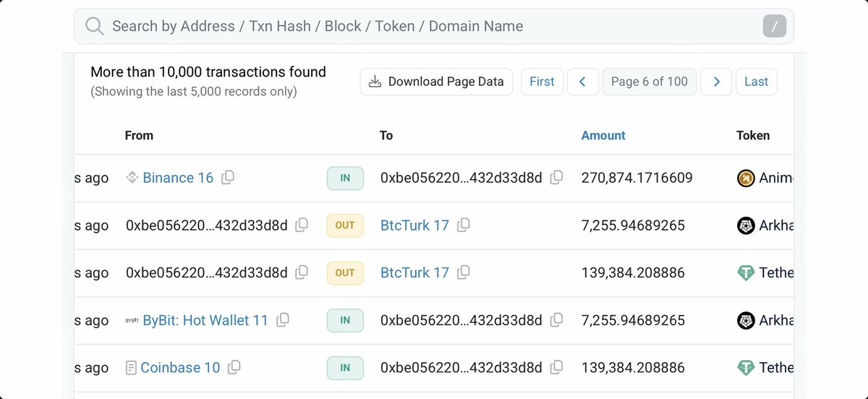
Task: Go to next page arrow
Action: [717, 82]
